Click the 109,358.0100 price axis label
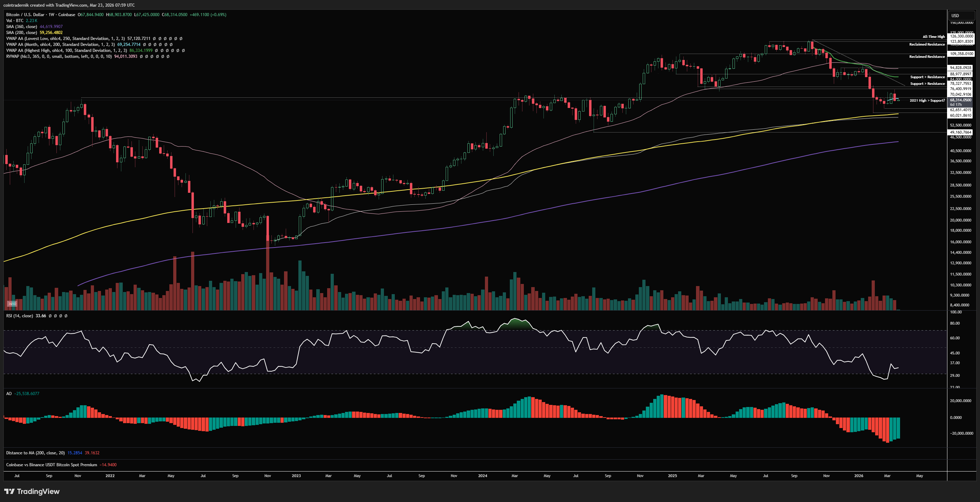This screenshot has height=502, width=980. [961, 54]
